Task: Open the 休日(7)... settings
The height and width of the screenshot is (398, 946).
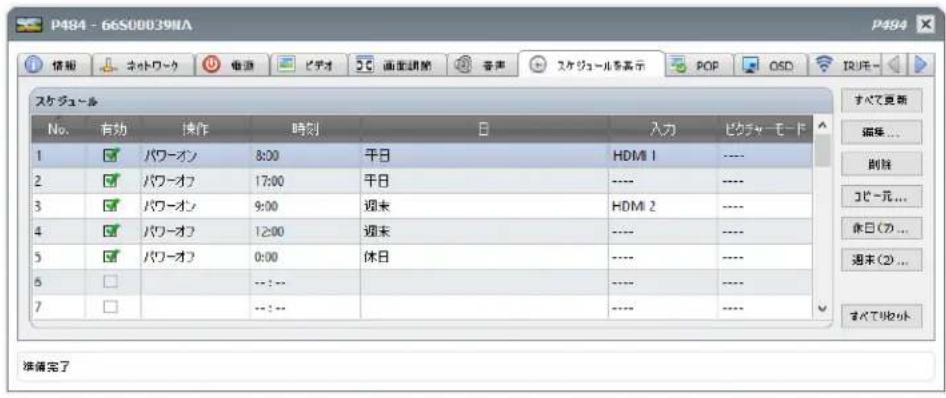Action: click(881, 228)
